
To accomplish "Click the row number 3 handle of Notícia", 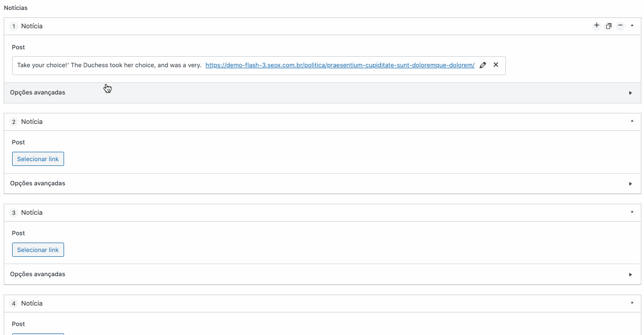I will pyautogui.click(x=14, y=213).
